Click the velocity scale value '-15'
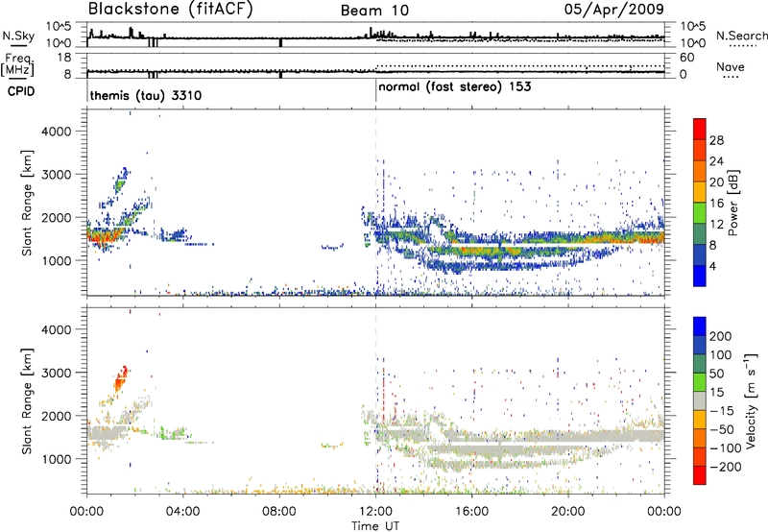Image resolution: width=768 pixels, height=532 pixels. (722, 411)
